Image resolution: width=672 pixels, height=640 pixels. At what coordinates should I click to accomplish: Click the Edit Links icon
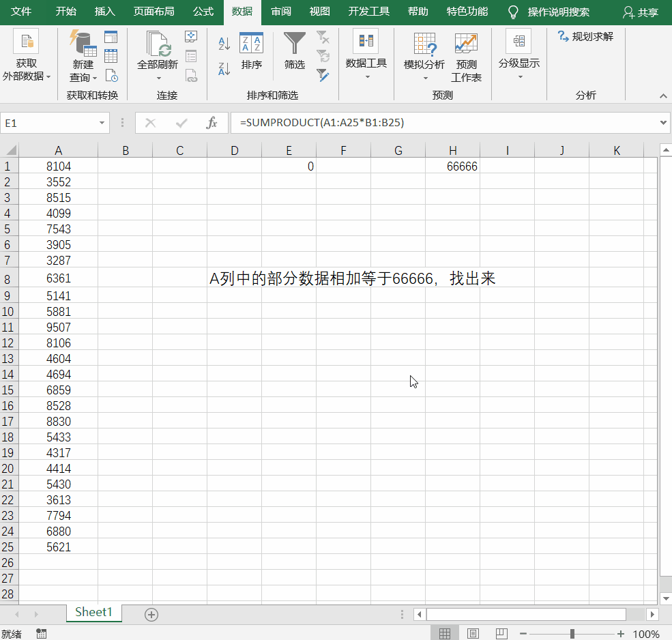(x=191, y=76)
